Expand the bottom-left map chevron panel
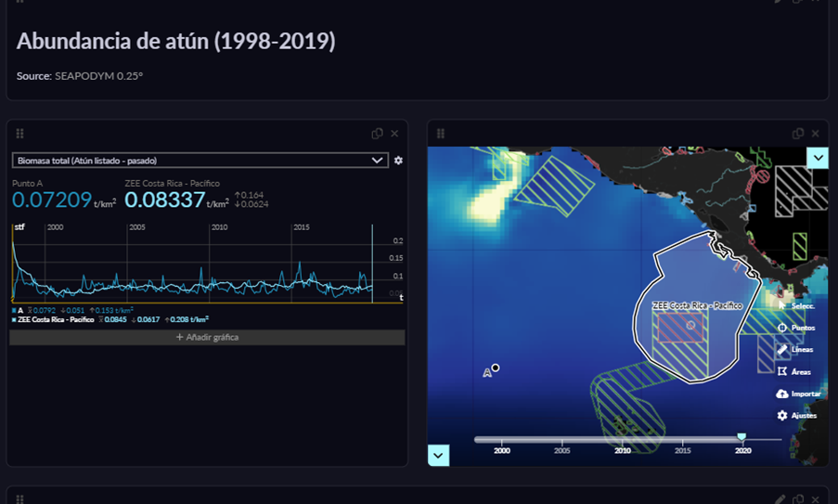Viewport: 838px width, 504px height. (438, 455)
